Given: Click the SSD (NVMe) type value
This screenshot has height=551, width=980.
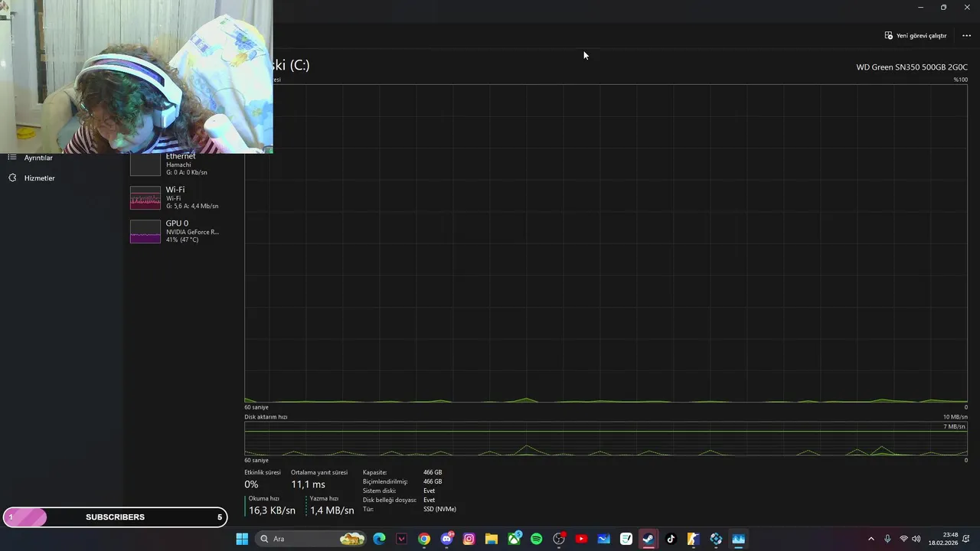Looking at the screenshot, I should tap(439, 509).
